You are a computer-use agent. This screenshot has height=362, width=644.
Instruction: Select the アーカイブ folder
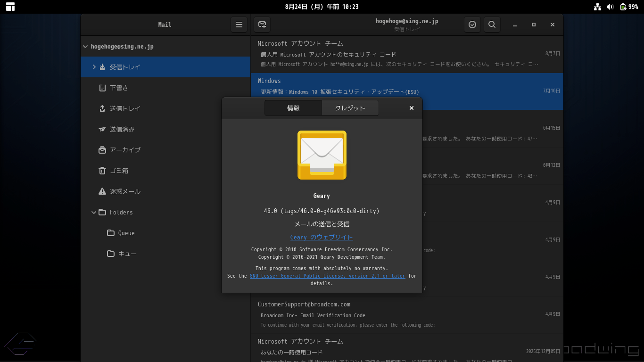[x=165, y=150]
